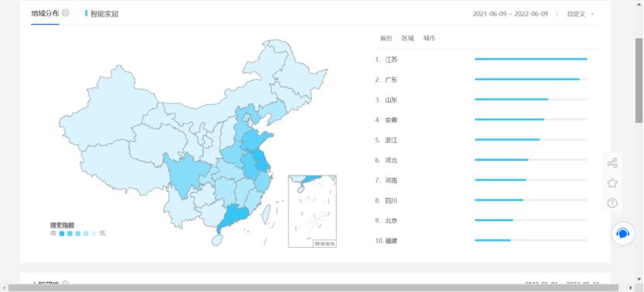This screenshot has height=292, width=644.
Task: Click the 浙江 ranking row label
Action: tap(391, 141)
